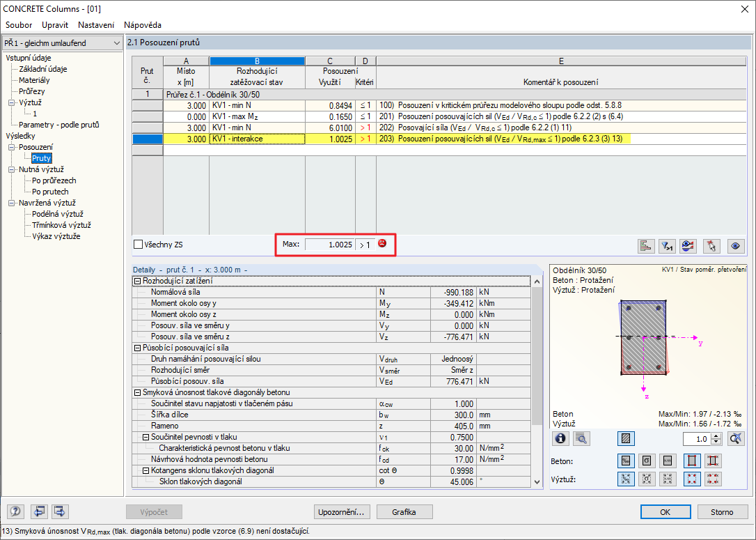
Task: Click the Rameno 405.0 value cell
Action: pos(453,426)
